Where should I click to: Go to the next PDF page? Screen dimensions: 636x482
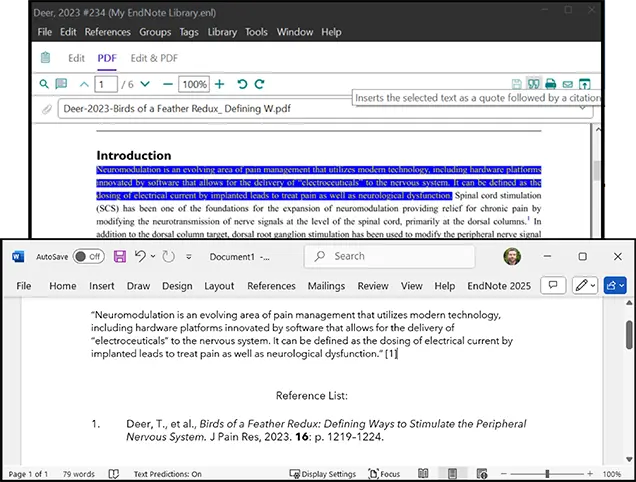145,84
